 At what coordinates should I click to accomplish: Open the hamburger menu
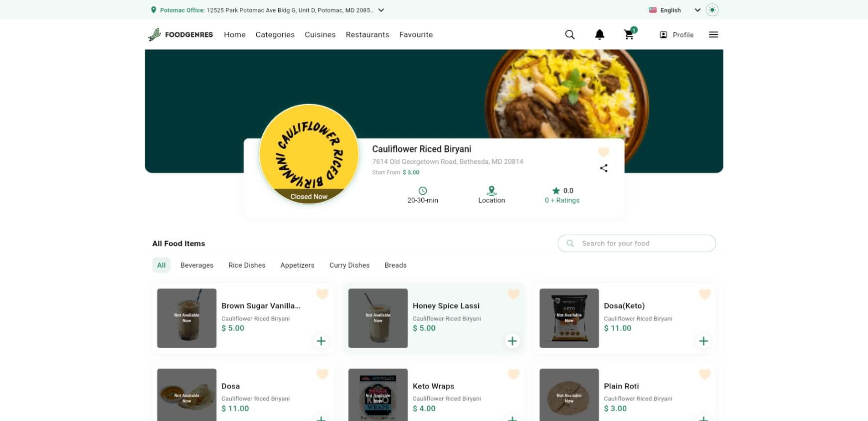(x=713, y=34)
